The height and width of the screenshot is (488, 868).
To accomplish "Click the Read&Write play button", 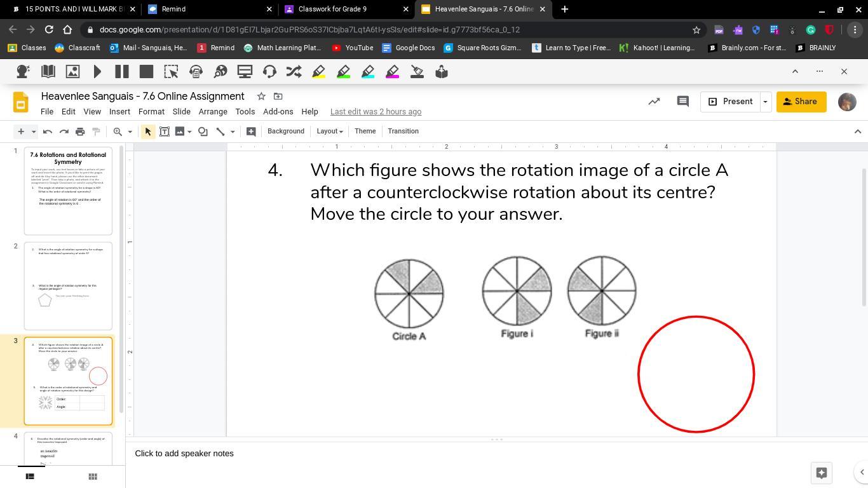I will [x=97, y=72].
